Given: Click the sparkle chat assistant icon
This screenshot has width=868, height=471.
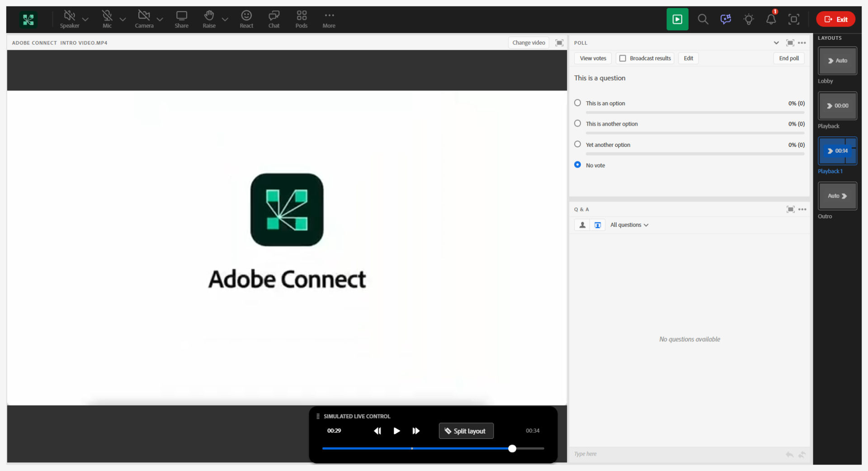Looking at the screenshot, I should 726,19.
